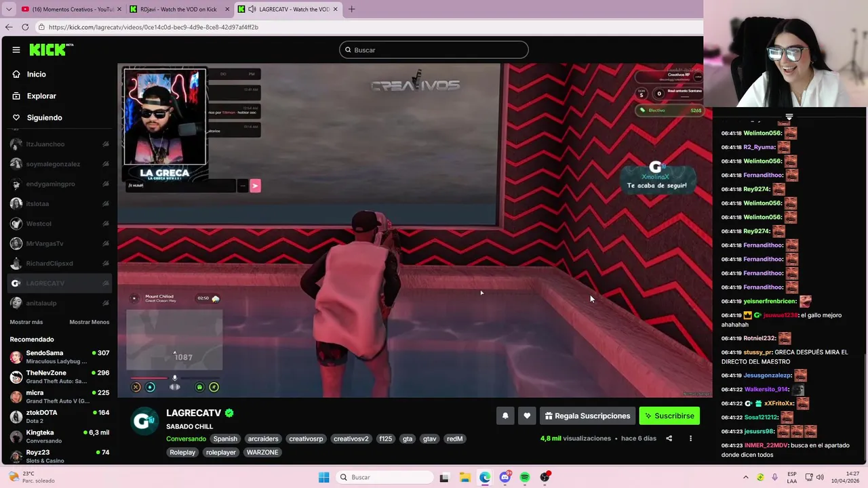Screen dimensions: 868x488
Task: Select the gtav tag
Action: (x=429, y=439)
